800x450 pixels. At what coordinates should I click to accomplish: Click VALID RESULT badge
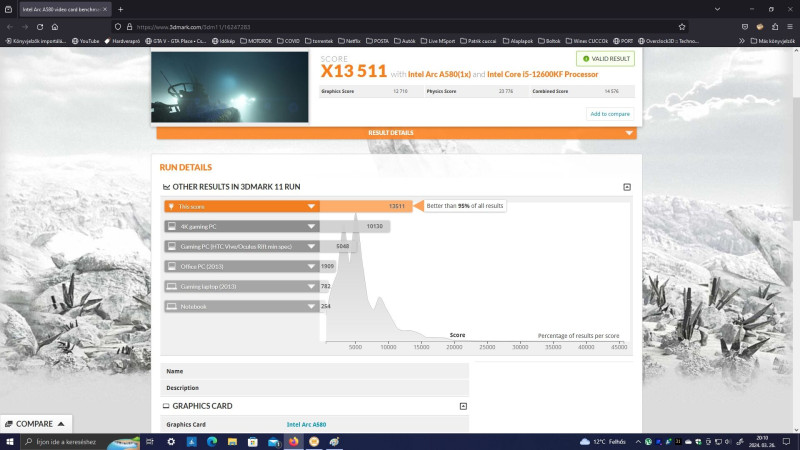click(x=606, y=59)
